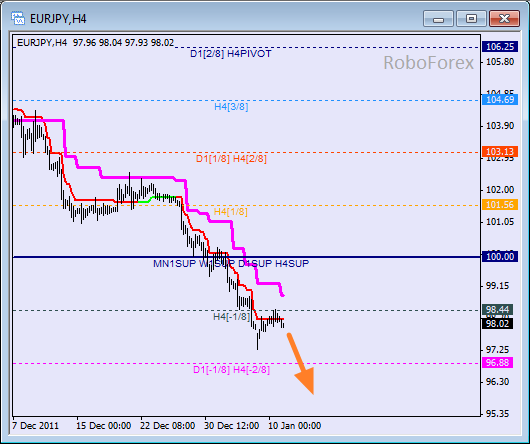The image size is (530, 444).
Task: Click the 100.00 support price tag
Action: click(500, 257)
